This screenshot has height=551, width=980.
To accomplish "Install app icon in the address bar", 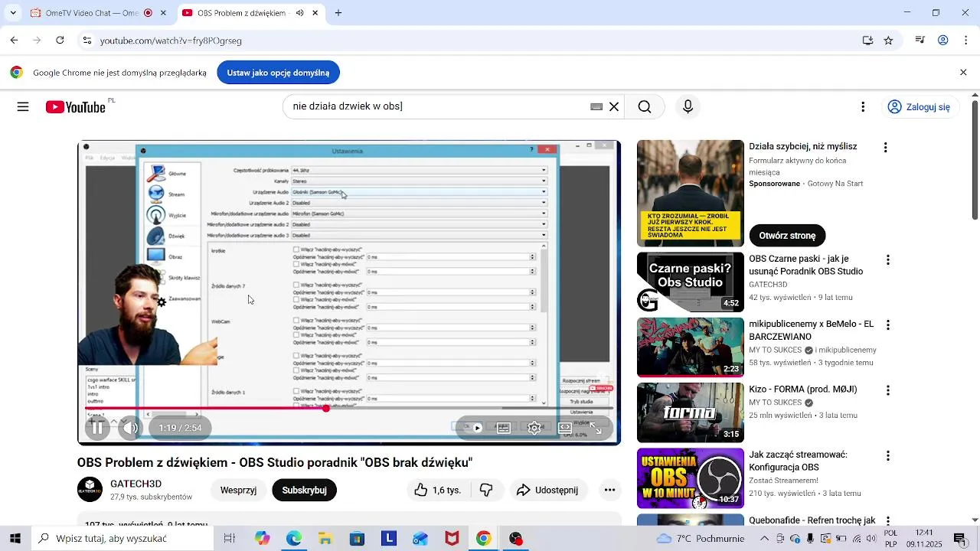I will [867, 41].
